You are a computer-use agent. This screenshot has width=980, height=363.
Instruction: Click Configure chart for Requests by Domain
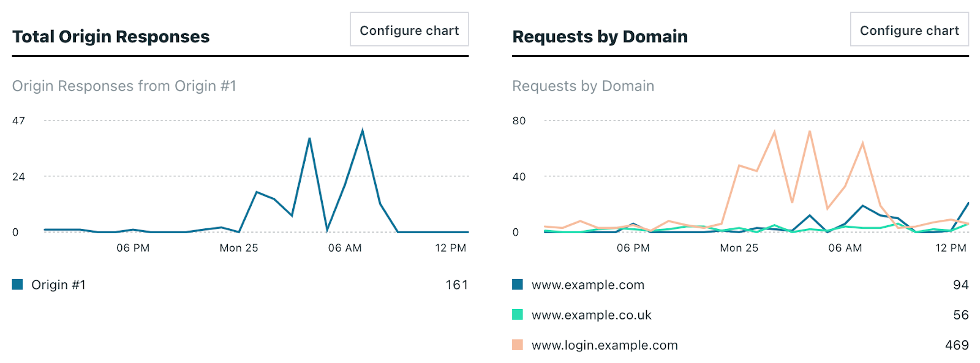pyautogui.click(x=909, y=29)
